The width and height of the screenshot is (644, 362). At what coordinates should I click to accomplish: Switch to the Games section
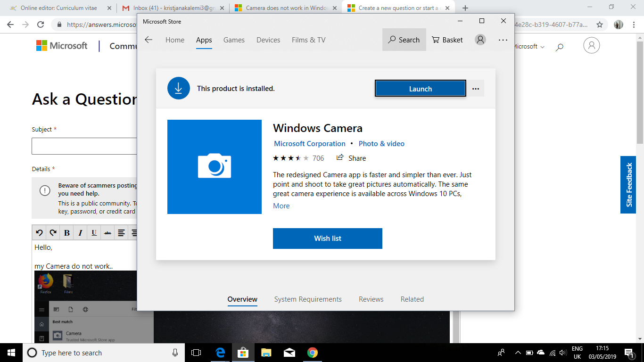coord(234,40)
